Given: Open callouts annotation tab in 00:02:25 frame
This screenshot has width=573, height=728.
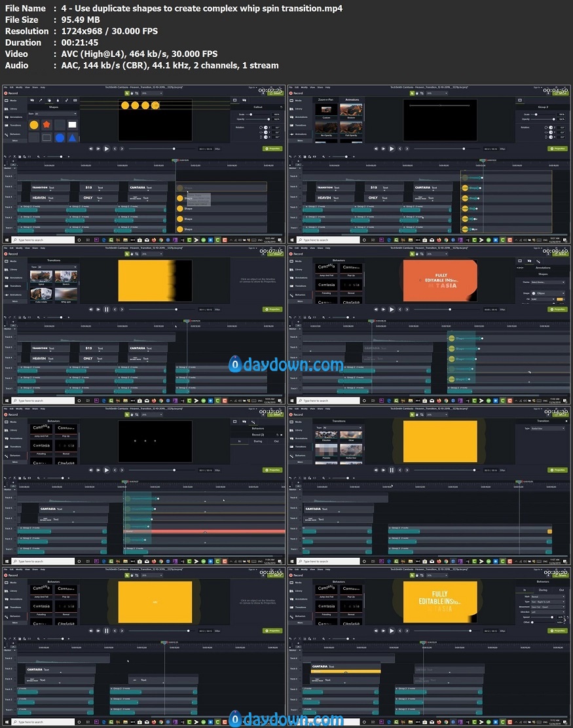Looking at the screenshot, I should click(x=32, y=100).
